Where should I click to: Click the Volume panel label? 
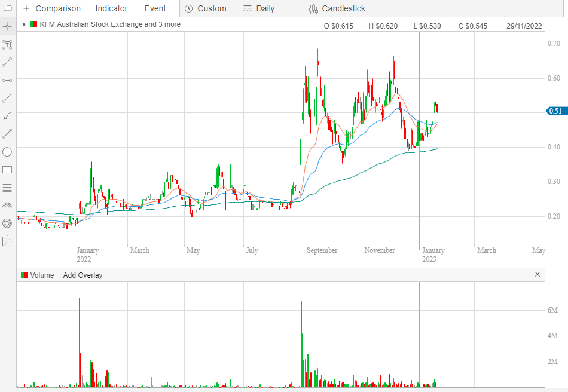pos(42,275)
